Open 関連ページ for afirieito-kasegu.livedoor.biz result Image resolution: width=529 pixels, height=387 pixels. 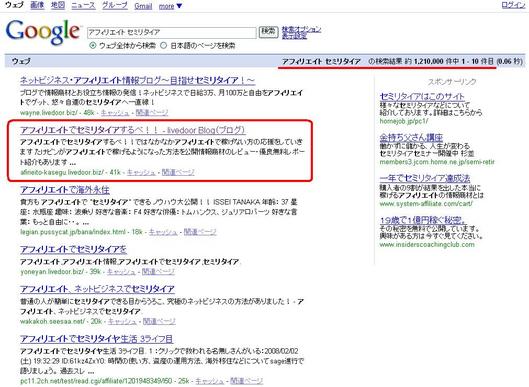[178, 172]
